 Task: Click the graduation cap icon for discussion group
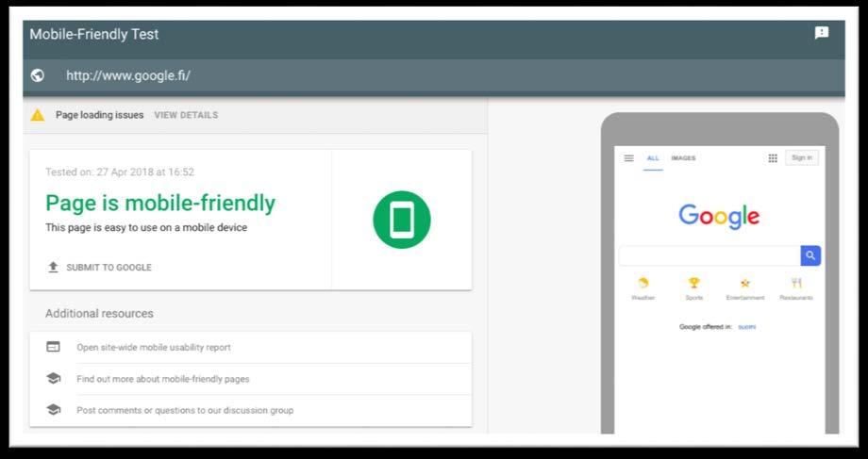pos(53,410)
